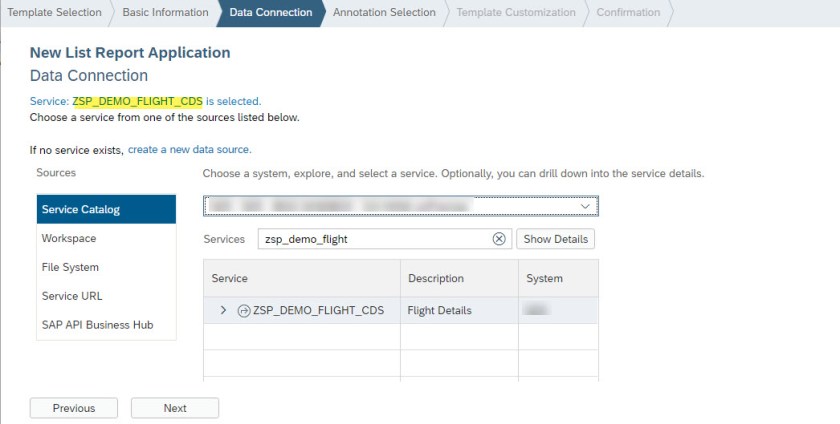Clear the Services search field
This screenshot has height=424, width=840.
[x=499, y=240]
